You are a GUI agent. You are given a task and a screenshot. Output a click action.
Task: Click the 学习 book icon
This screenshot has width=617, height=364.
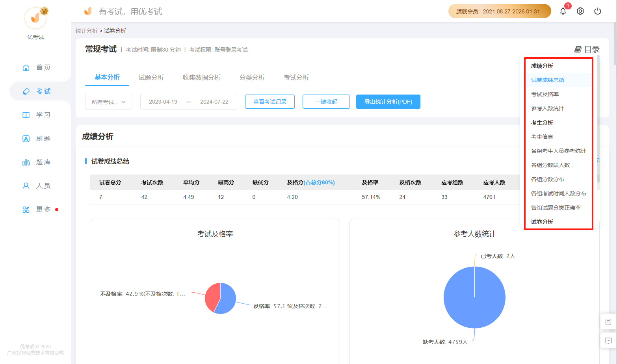(x=26, y=115)
